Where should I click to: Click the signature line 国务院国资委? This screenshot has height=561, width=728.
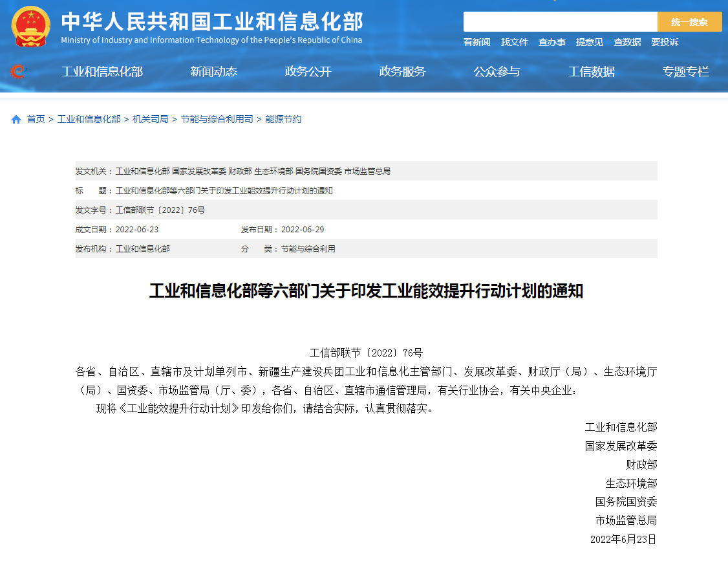point(626,502)
